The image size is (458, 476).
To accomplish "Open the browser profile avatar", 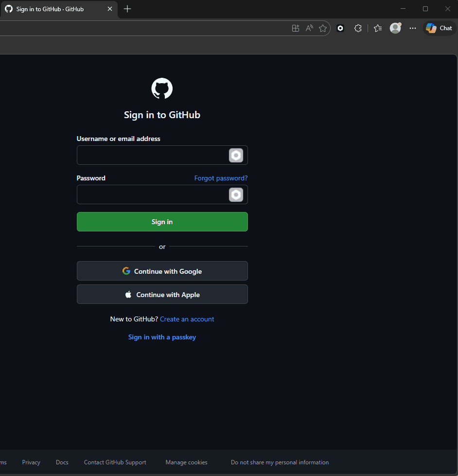I will point(395,28).
